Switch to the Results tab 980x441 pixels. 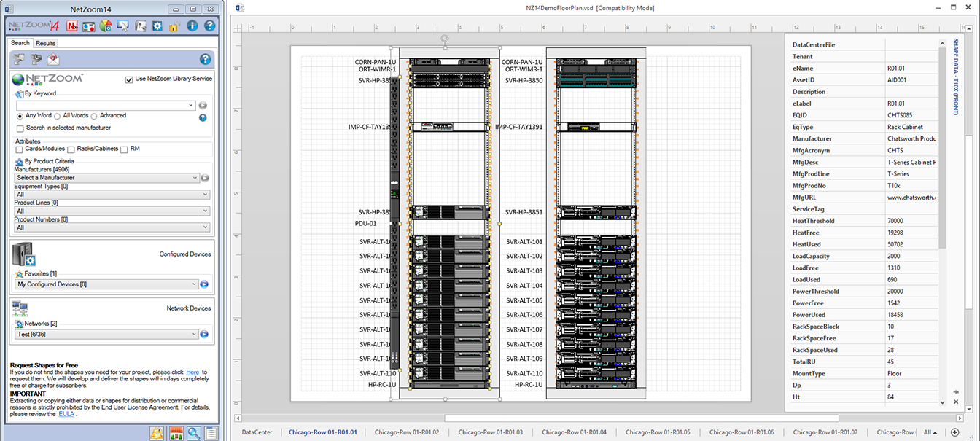pyautogui.click(x=45, y=43)
